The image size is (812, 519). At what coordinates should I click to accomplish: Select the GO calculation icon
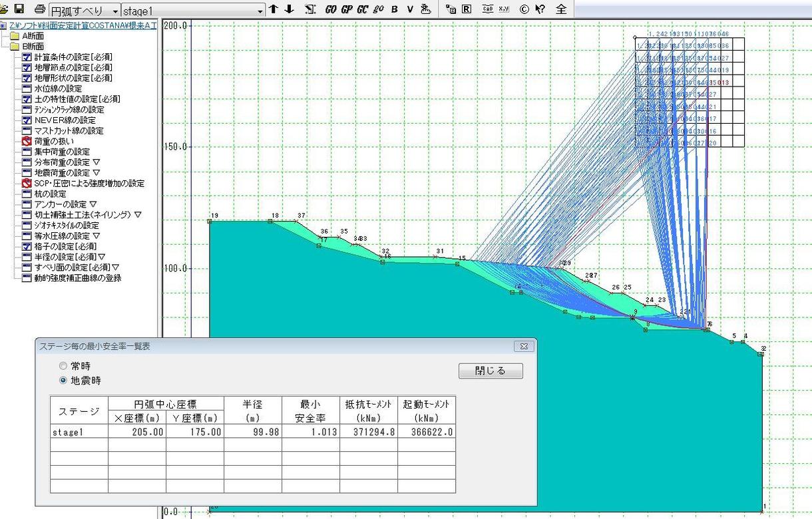331,9
